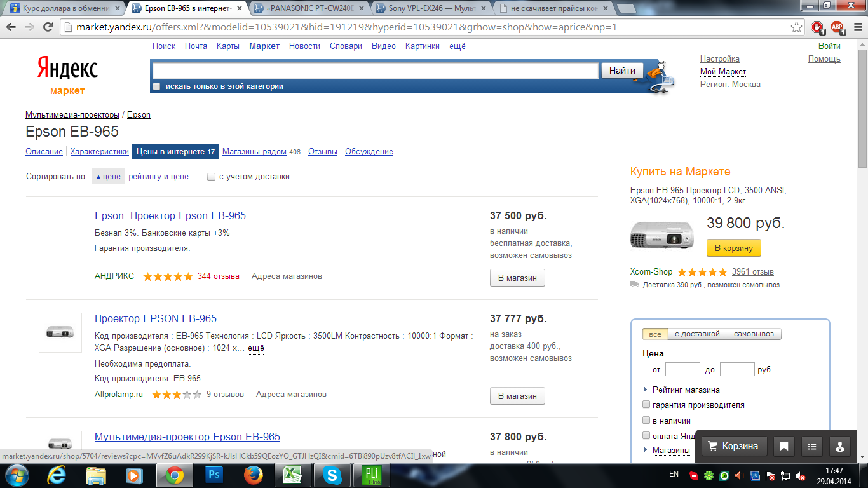This screenshot has height=488, width=868.
Task: Sort offers by 'рейтингу и цене'
Action: point(158,177)
